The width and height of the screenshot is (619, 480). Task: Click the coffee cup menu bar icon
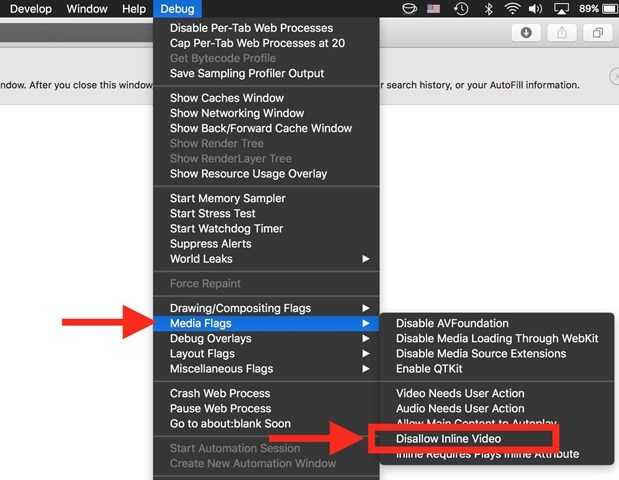409,9
